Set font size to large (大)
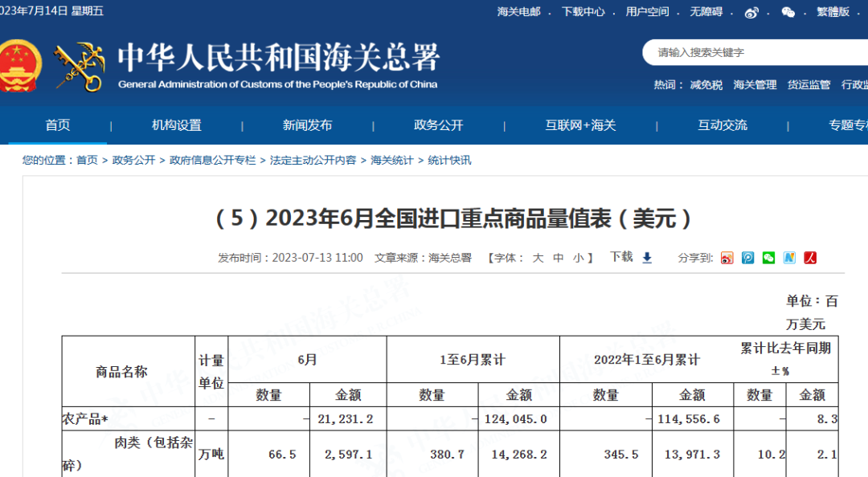The image size is (868, 477). click(538, 258)
